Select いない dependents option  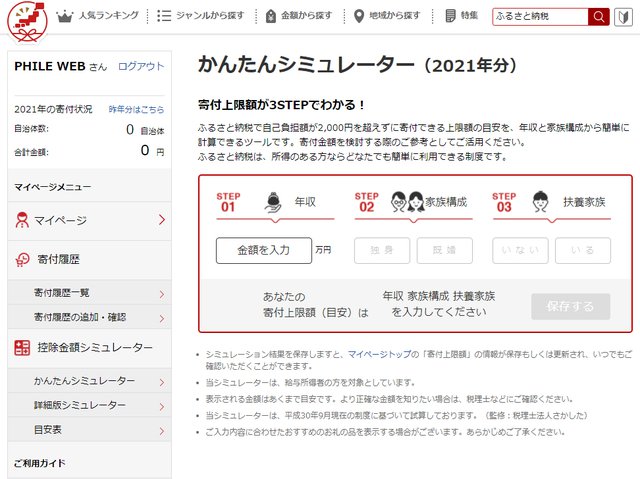pyautogui.click(x=520, y=251)
